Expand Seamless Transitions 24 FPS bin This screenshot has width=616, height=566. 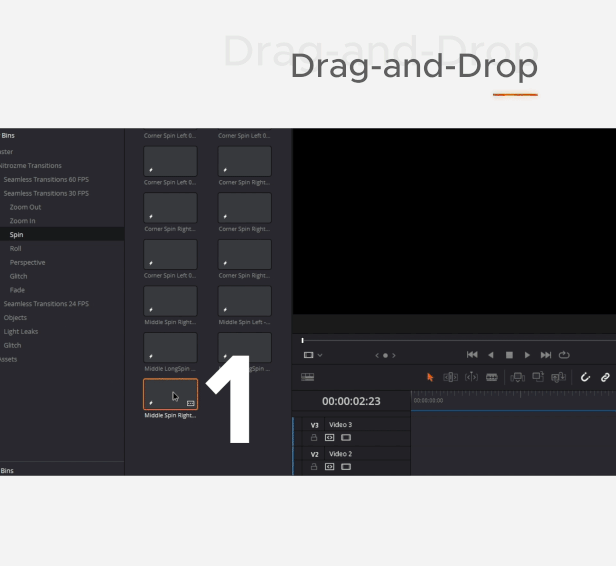tap(46, 304)
